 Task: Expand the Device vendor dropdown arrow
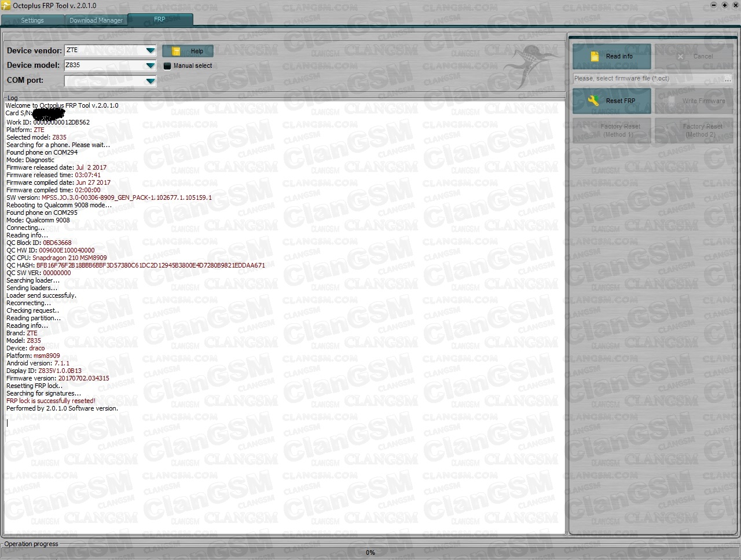[x=151, y=50]
